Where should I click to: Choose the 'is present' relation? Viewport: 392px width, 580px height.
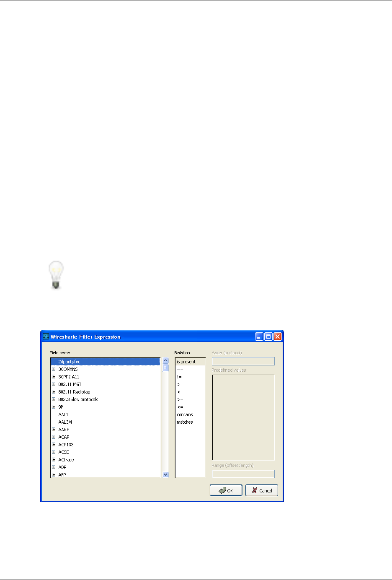[190, 362]
